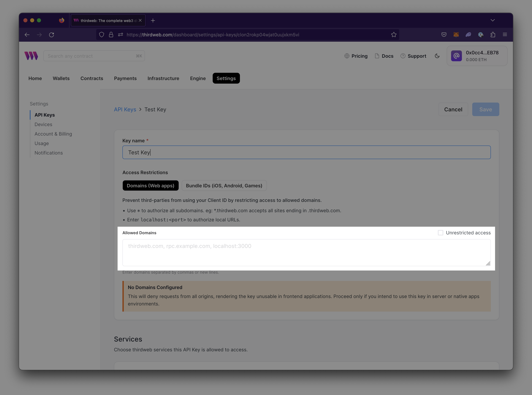
Task: Open the browser tab list dropdown
Action: (x=493, y=20)
